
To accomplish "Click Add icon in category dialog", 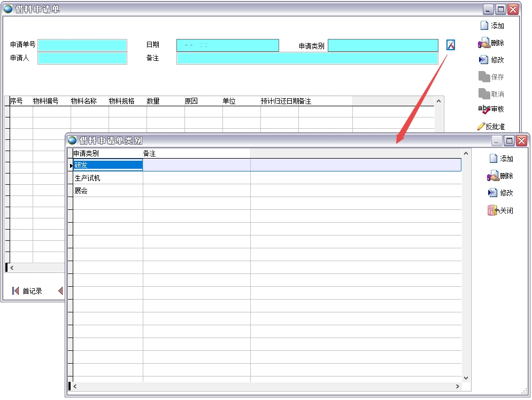I will pyautogui.click(x=493, y=159).
